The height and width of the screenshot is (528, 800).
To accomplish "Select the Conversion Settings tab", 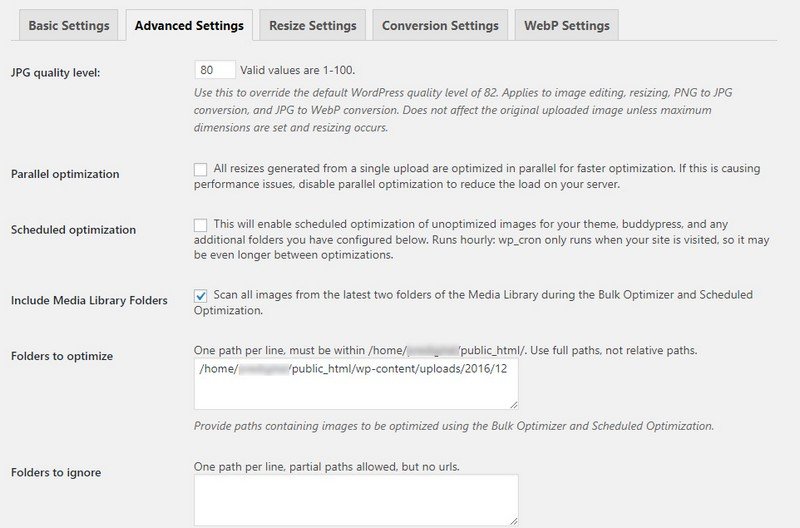I will click(440, 25).
